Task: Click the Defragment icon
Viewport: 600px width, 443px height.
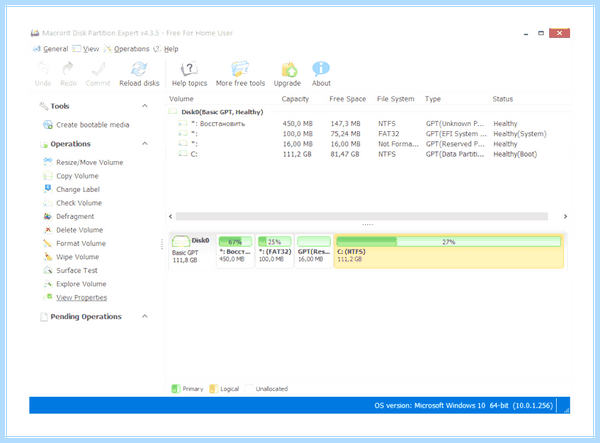Action: click(x=48, y=216)
